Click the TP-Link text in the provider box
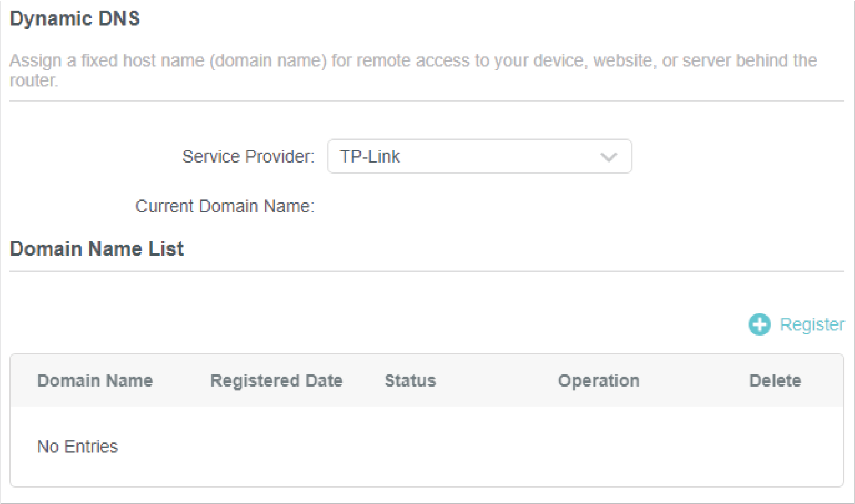Image resolution: width=855 pixels, height=504 pixels. tap(370, 157)
